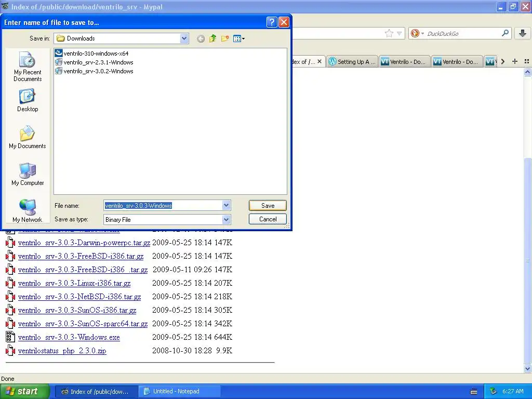Screen dimensions: 532x399
Task: Open ventrilo_srv-3.0.3-SunOS-i386.tar.gz link
Action: [x=77, y=310]
